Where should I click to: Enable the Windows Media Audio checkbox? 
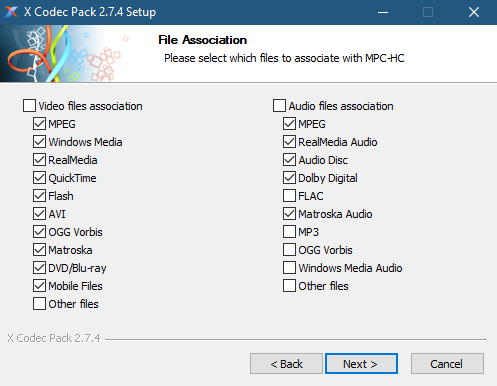pos(289,268)
